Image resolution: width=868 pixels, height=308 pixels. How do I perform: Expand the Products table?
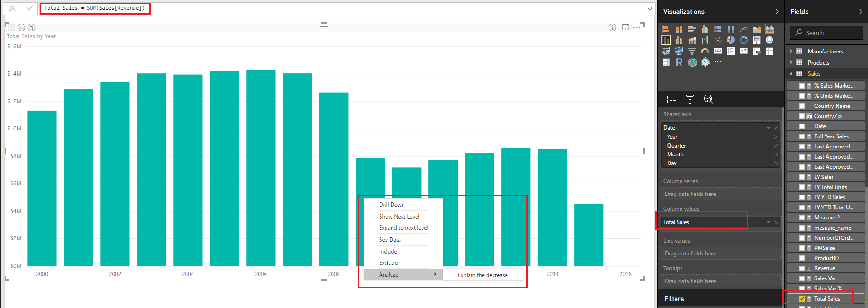(791, 62)
